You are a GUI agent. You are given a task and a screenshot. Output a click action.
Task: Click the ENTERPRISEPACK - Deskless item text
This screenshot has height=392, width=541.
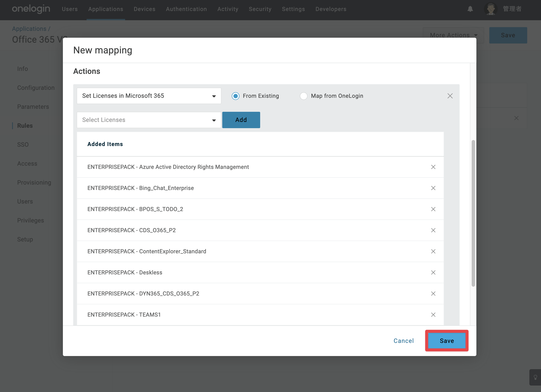[x=125, y=272]
